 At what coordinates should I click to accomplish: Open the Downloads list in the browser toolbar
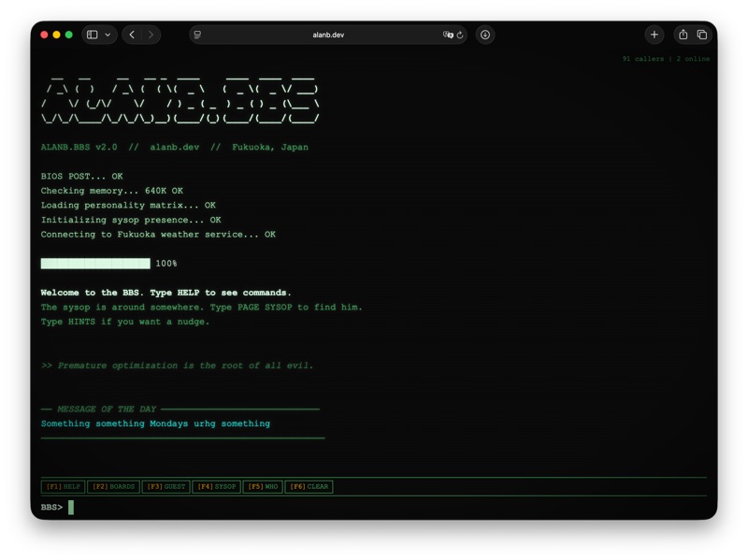485,35
